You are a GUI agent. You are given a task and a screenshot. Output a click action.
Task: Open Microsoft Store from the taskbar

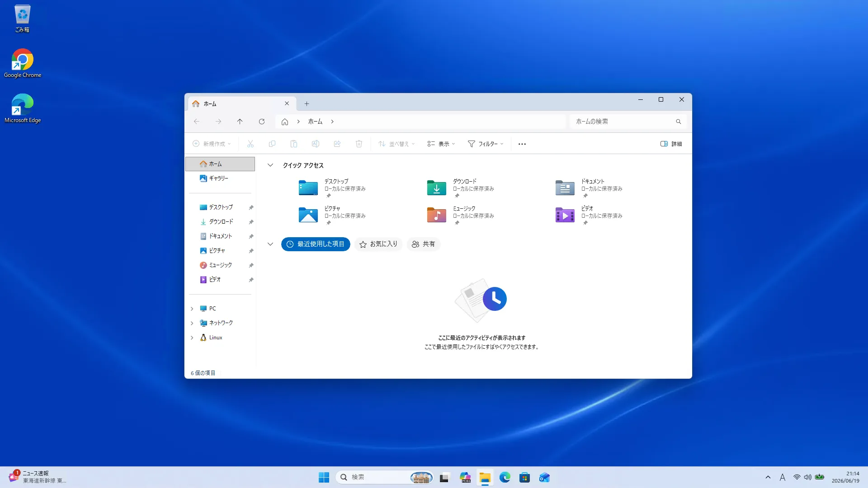[524, 477]
